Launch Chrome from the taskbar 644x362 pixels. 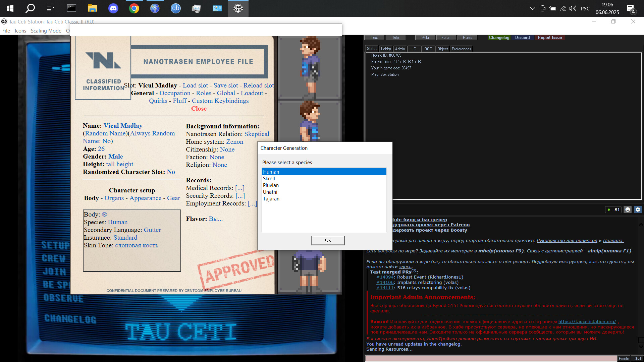(x=134, y=8)
